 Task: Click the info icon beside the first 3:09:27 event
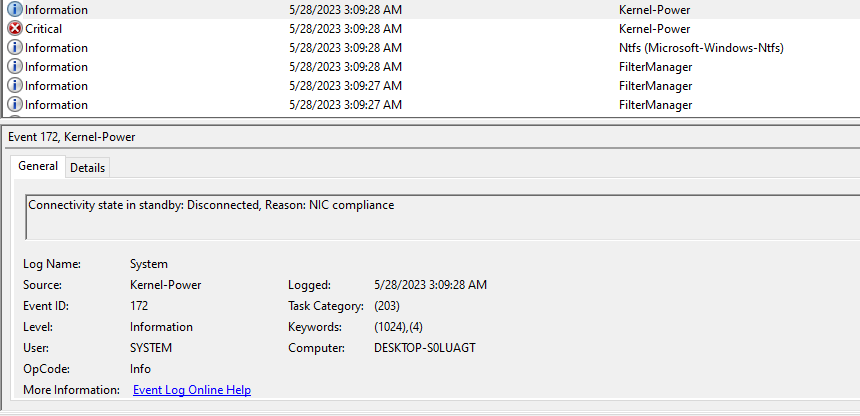(x=15, y=86)
